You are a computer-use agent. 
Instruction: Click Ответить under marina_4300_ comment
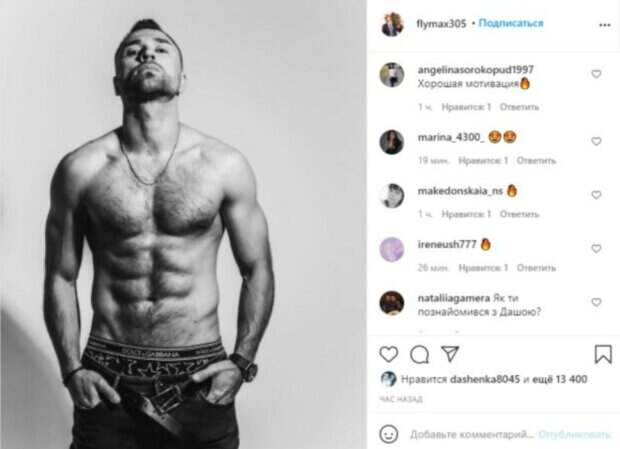536,160
